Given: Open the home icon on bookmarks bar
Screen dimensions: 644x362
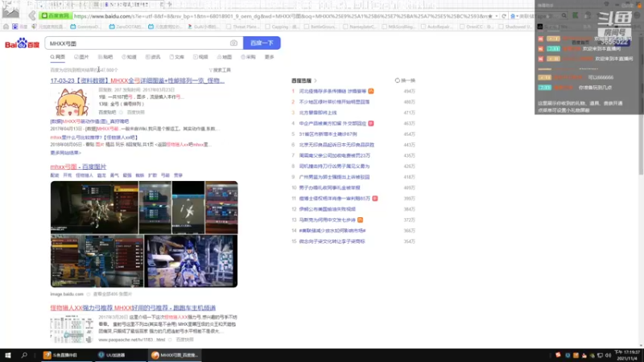Looking at the screenshot, I should coord(6,27).
